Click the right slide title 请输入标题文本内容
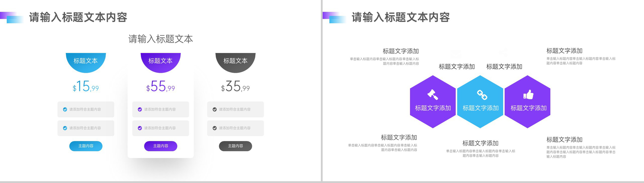The height and width of the screenshot is (183, 644). click(x=401, y=17)
